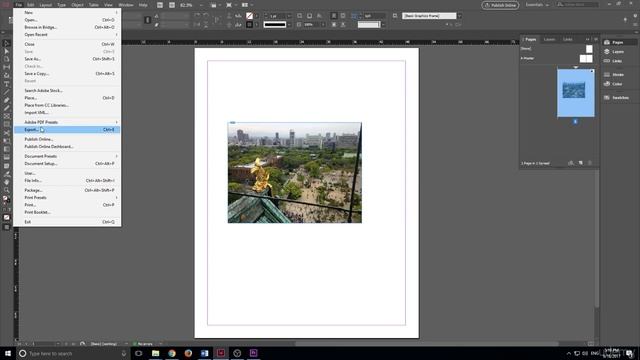Open the Layers panel from the dock
640x360 pixels.
click(618, 52)
